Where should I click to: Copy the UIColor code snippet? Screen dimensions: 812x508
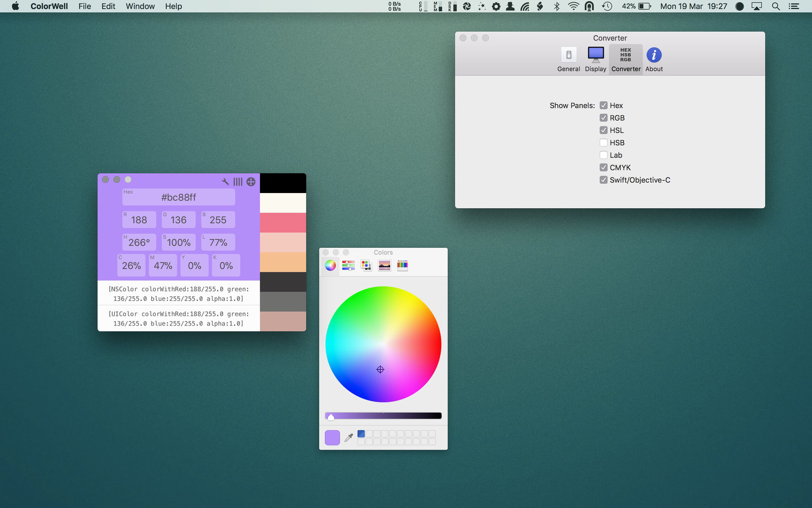click(179, 319)
